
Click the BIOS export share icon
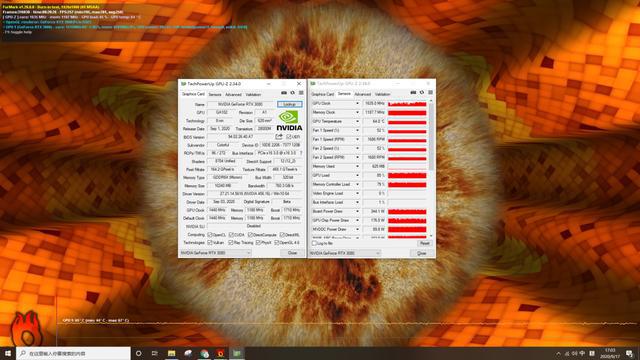tap(279, 137)
